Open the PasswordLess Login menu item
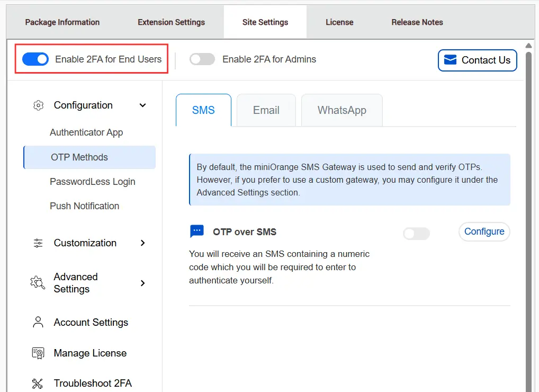This screenshot has width=539, height=392. pos(93,182)
